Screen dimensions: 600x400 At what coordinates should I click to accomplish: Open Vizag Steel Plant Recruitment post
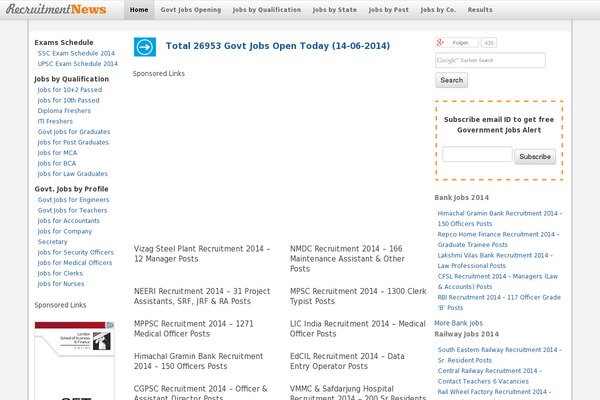point(202,254)
